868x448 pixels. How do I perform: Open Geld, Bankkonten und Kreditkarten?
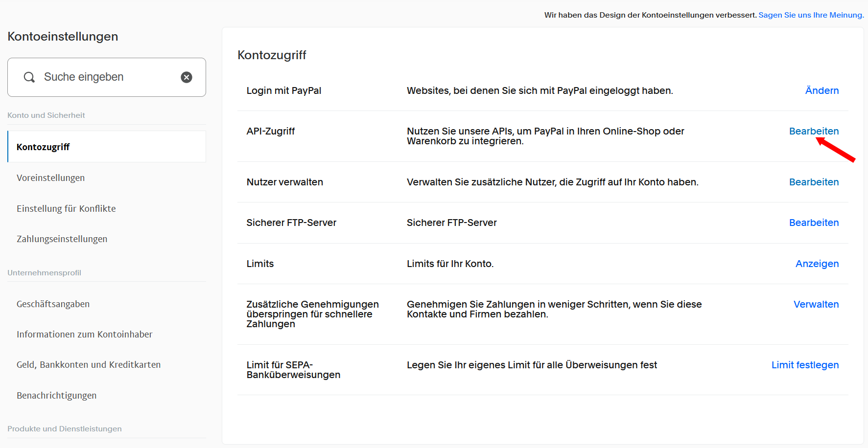tap(89, 364)
